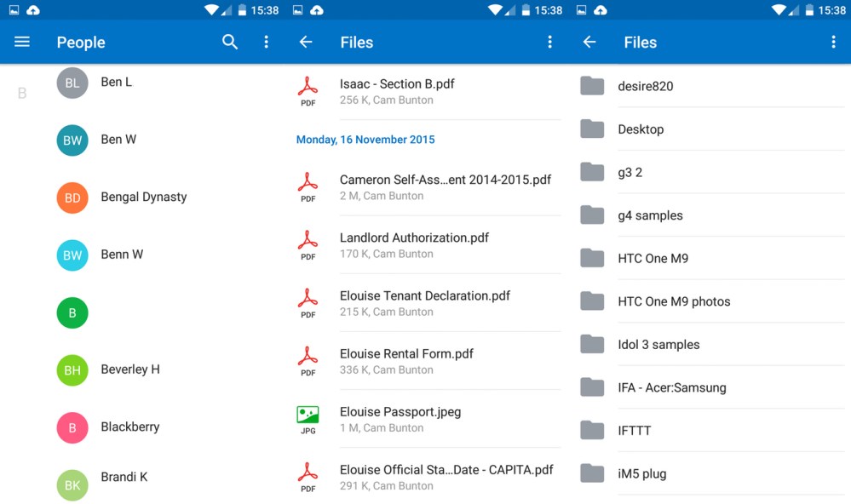
Task: Open the HTC One M9 photos folder
Action: pyautogui.click(x=674, y=301)
